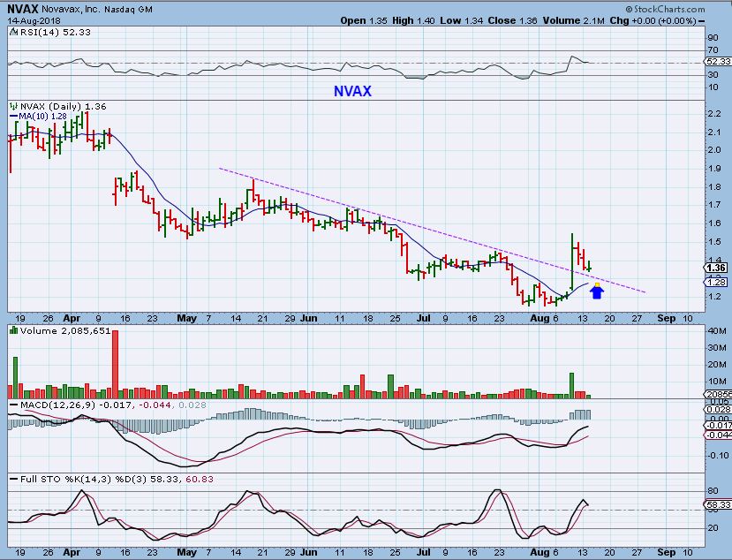Click the 60.83 stochastic %D value in legend
732x560 pixels.
[x=200, y=480]
